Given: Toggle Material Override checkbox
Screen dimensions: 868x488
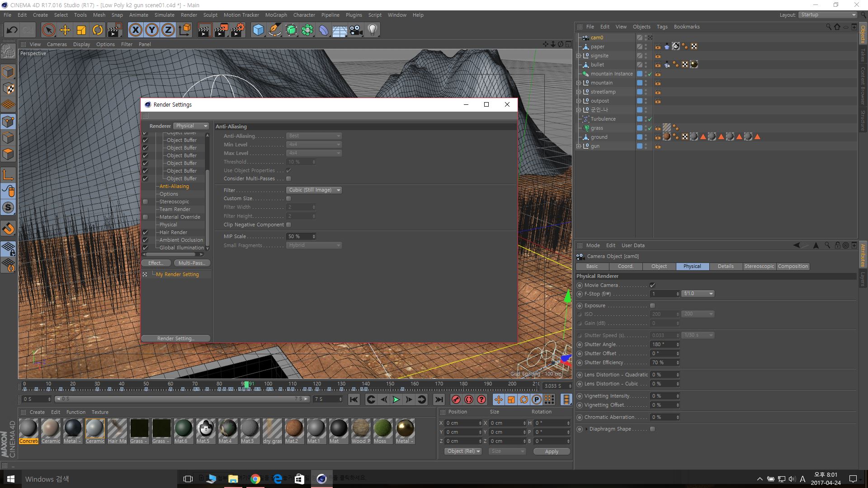Looking at the screenshot, I should coord(145,217).
